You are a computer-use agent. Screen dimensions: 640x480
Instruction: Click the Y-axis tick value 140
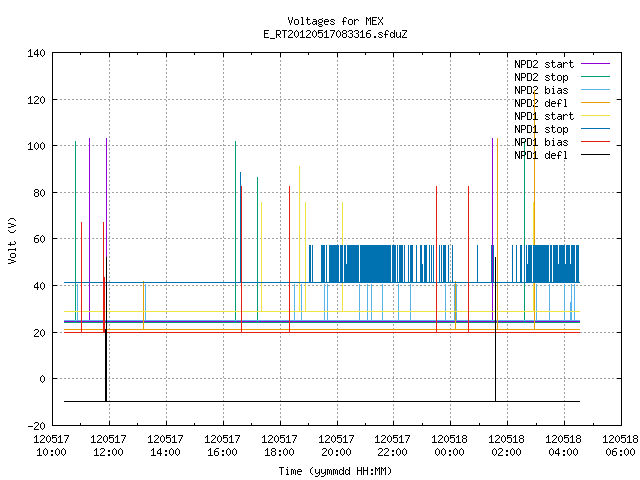point(36,53)
